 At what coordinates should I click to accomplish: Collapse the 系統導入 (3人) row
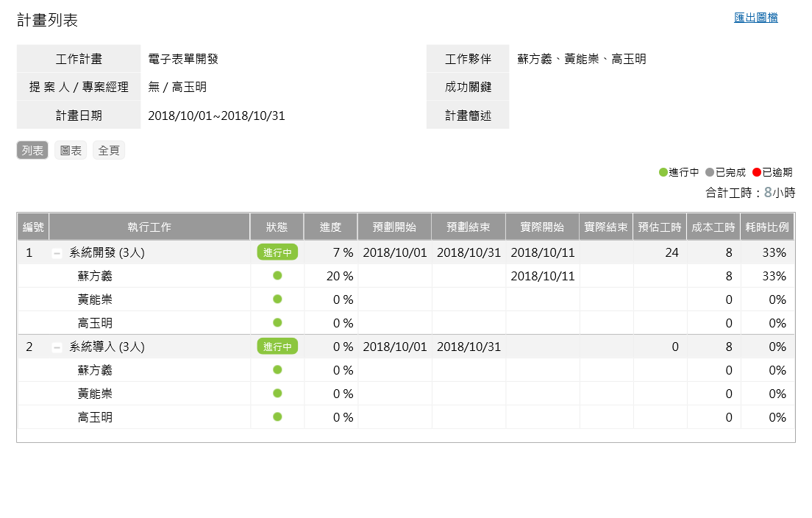tap(57, 347)
